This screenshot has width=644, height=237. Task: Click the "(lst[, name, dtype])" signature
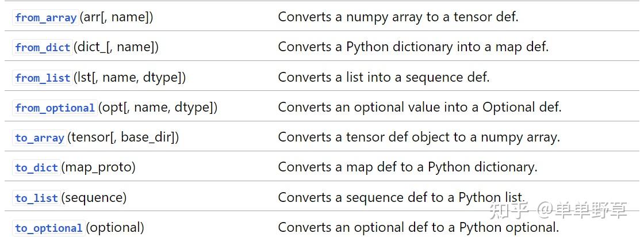130,77
